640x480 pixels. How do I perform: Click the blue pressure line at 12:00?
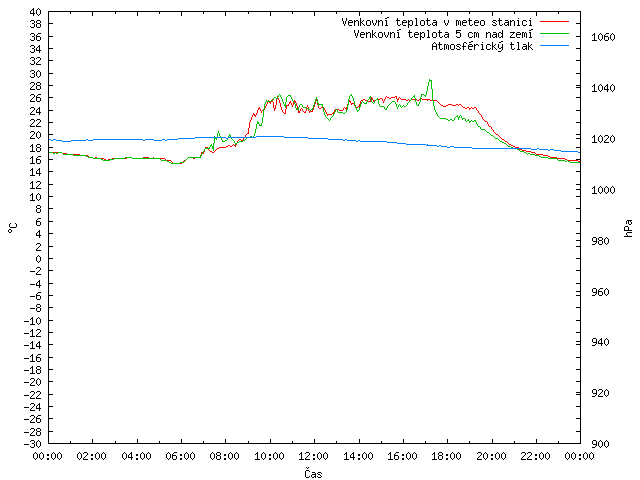click(314, 138)
